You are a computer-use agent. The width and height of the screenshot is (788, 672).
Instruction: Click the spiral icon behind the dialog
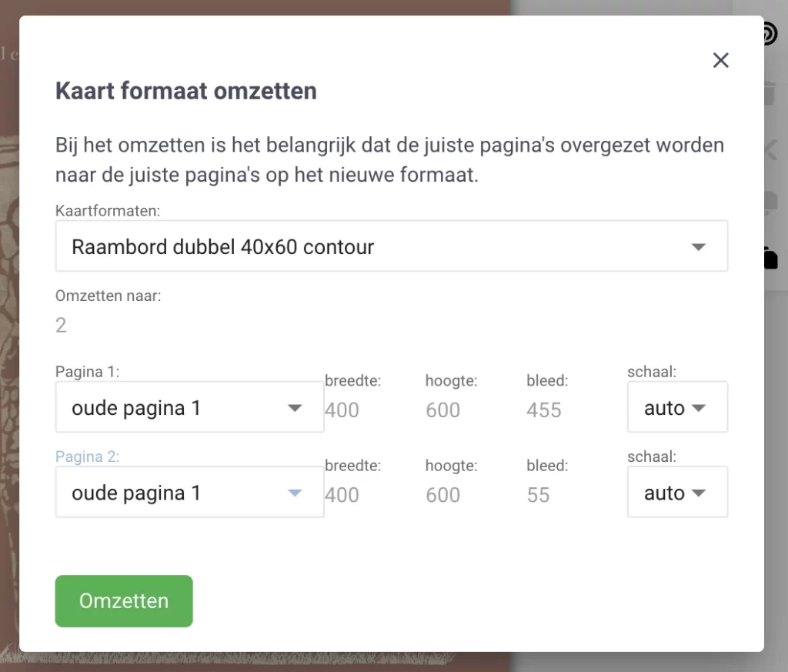pyautogui.click(x=770, y=35)
